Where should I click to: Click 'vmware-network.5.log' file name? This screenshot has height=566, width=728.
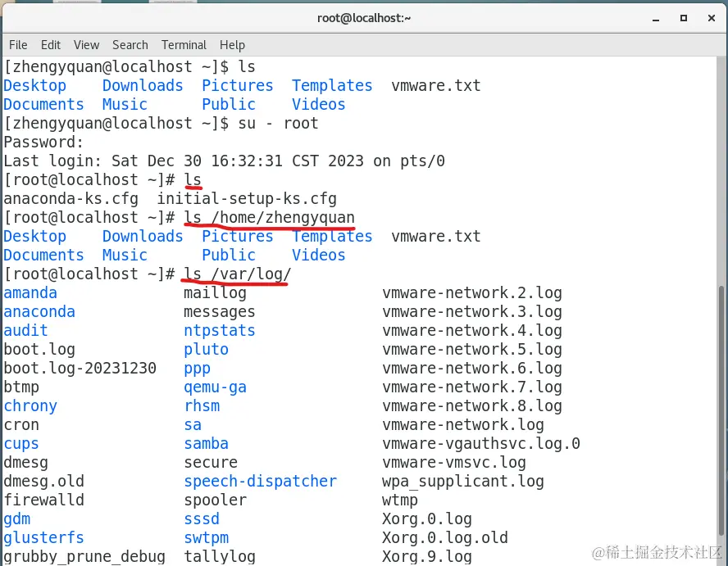point(472,350)
